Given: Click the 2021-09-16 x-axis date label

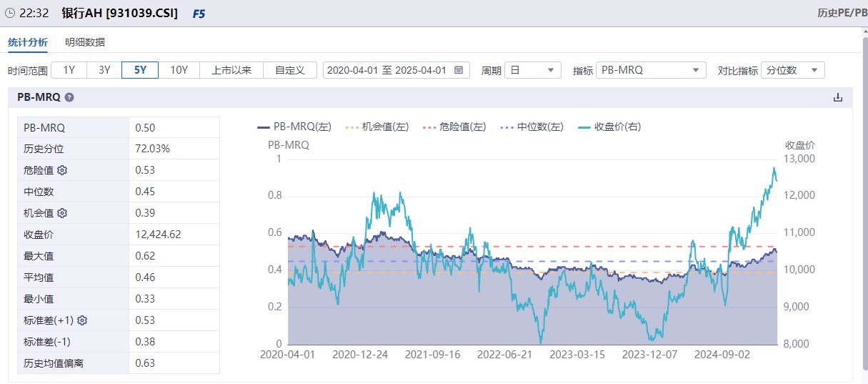Looking at the screenshot, I should coord(432,354).
